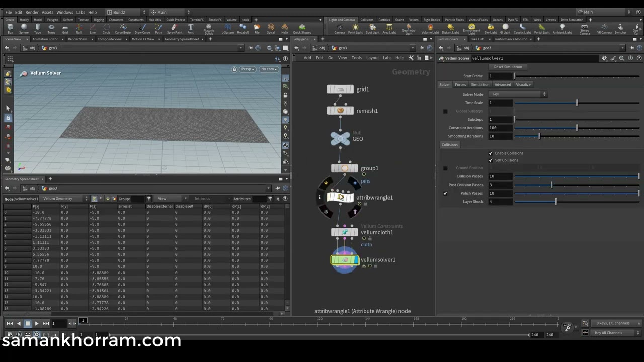This screenshot has height=362, width=644.
Task: Open the Build2 desktop dropdown
Action: click(126, 12)
